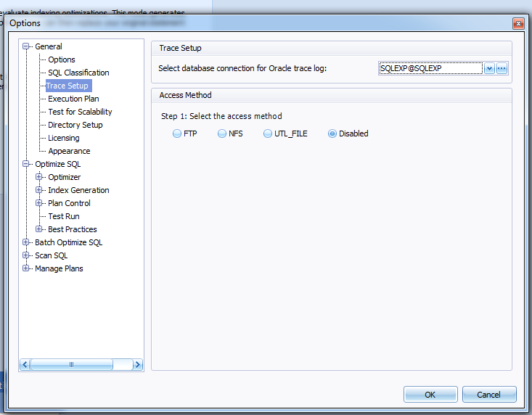Open the database connection dropdown arrow
The width and height of the screenshot is (532, 415).
point(489,68)
